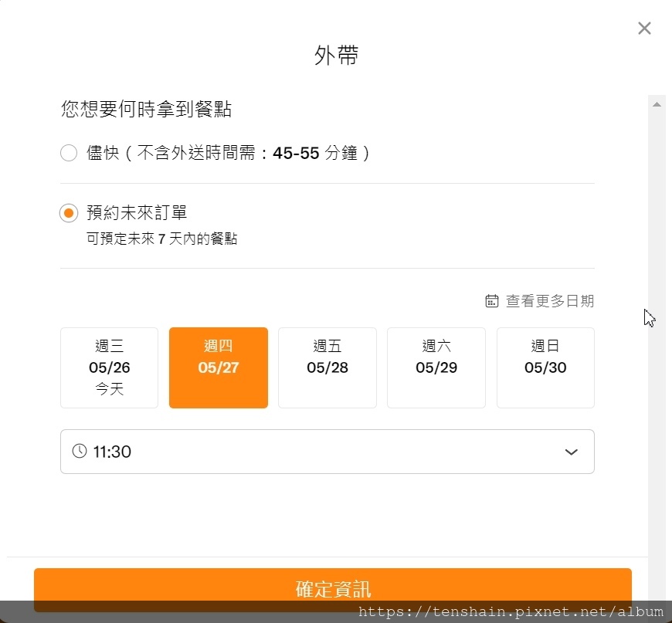
Task: Select the 週日 05/30 date card
Action: pyautogui.click(x=545, y=367)
